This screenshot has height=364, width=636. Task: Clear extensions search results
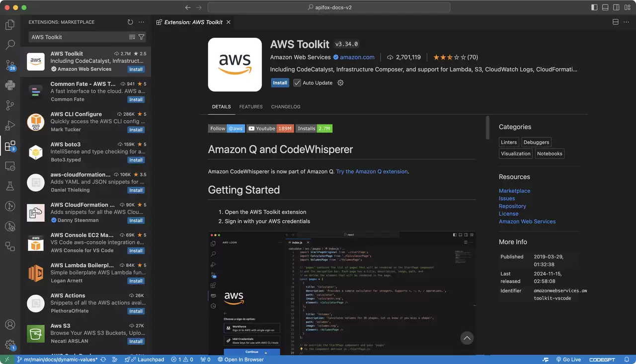(x=132, y=37)
